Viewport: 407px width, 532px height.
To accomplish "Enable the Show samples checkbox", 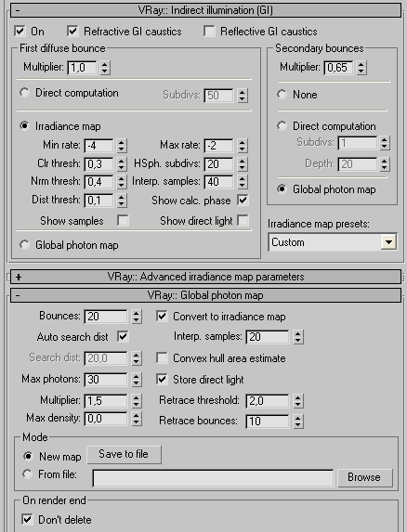I will (123, 221).
